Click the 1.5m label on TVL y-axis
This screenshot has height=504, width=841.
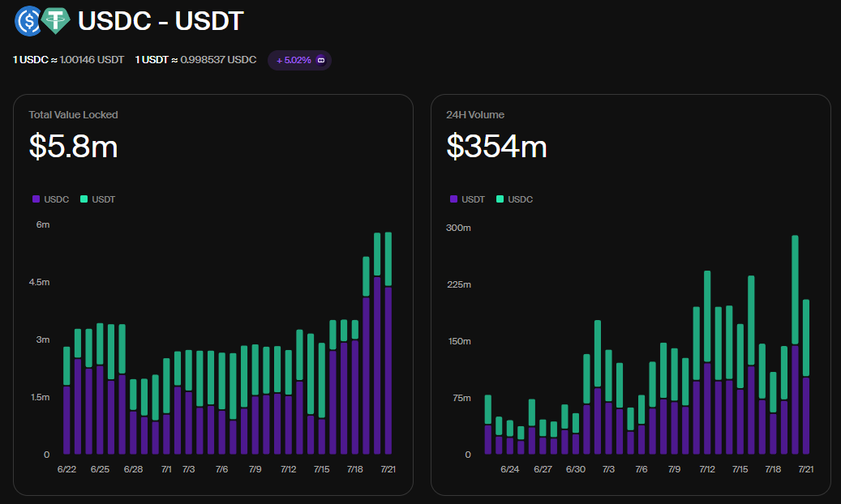(41, 397)
